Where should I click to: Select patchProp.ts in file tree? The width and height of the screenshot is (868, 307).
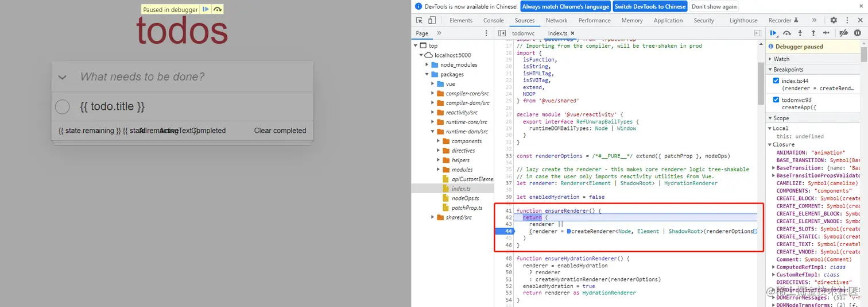(466, 208)
